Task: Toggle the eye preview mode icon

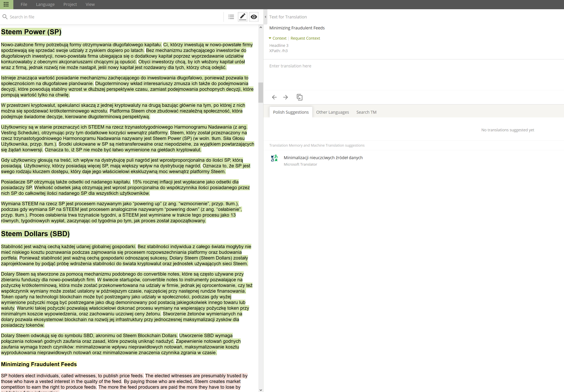Action: 254,17
